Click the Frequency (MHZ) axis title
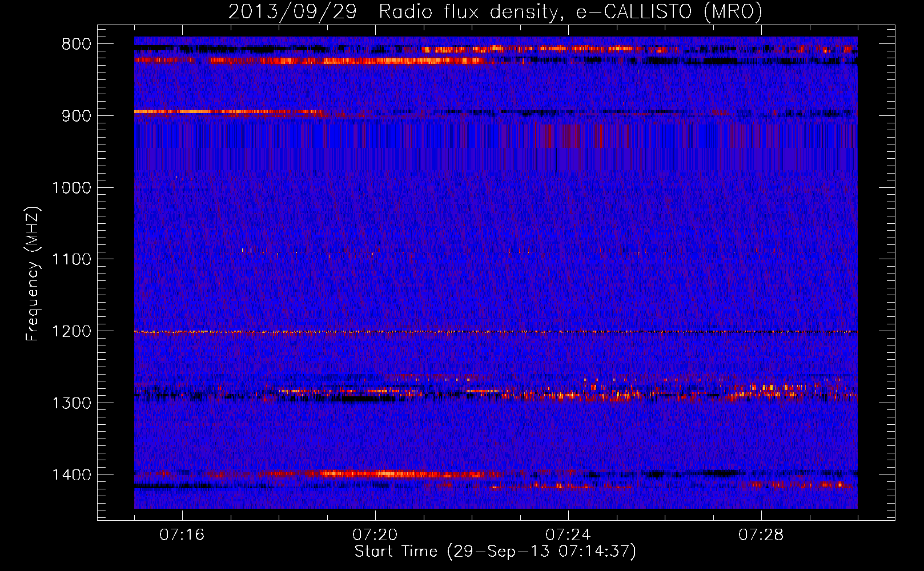The image size is (924, 571). (x=33, y=274)
